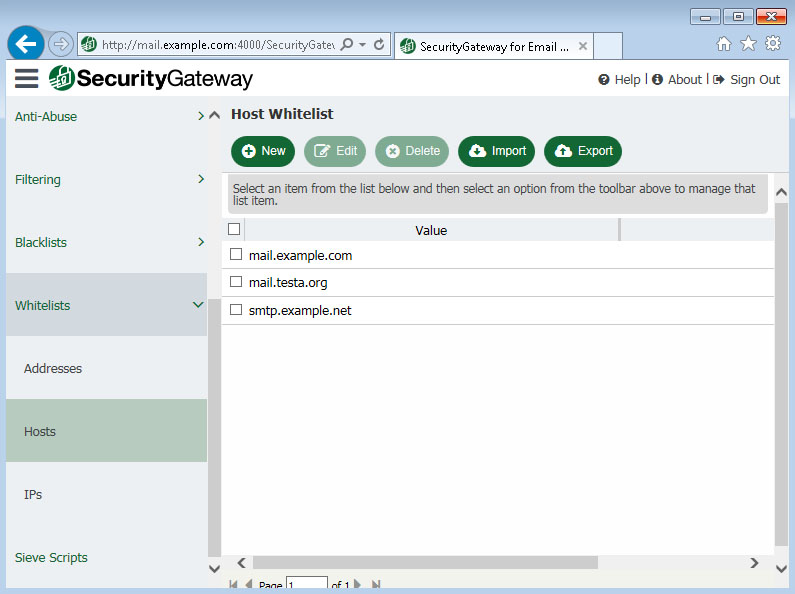Go to last page icon

[376, 584]
